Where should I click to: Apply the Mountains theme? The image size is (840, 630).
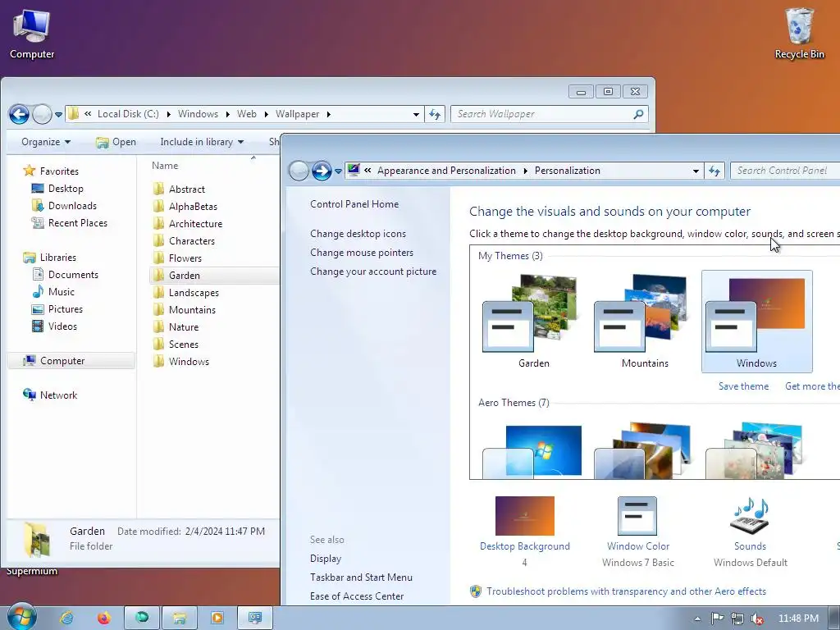click(645, 322)
